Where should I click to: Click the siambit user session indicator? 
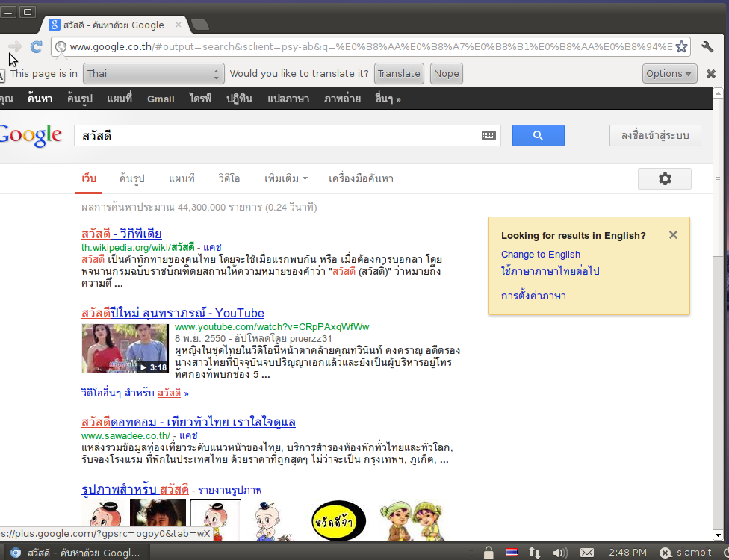[x=685, y=552]
